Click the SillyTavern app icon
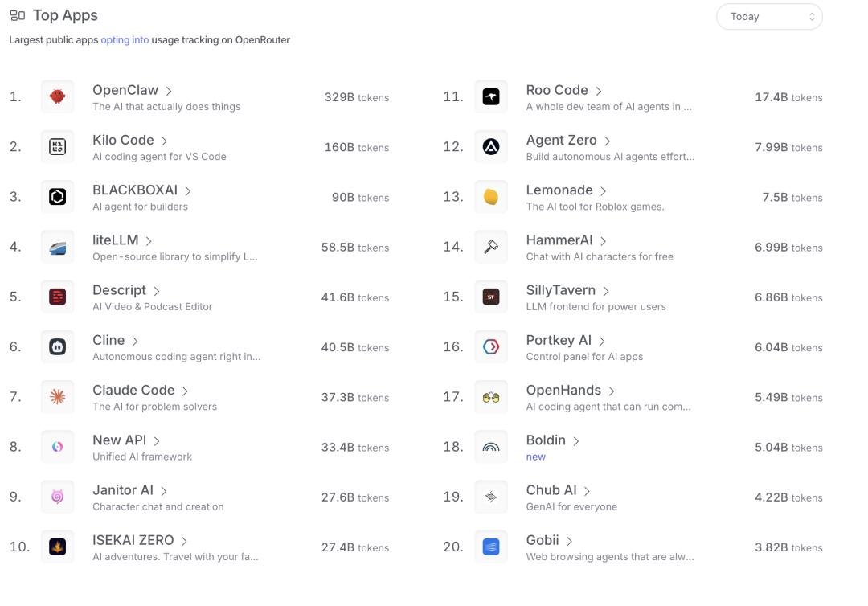 [x=491, y=297]
